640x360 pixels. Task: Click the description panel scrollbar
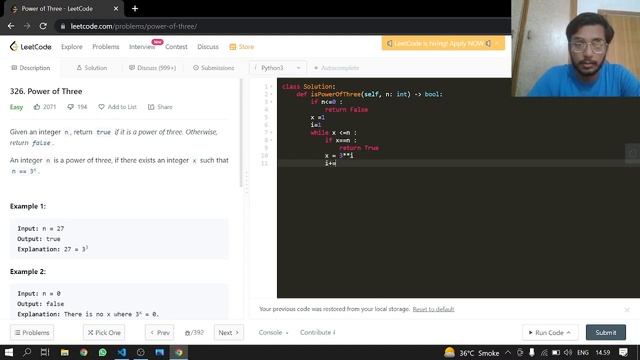(x=241, y=133)
